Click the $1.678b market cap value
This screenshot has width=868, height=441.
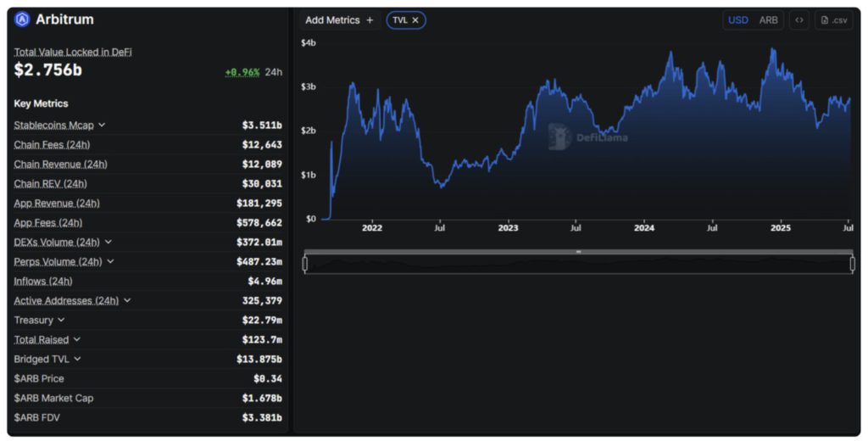click(262, 398)
